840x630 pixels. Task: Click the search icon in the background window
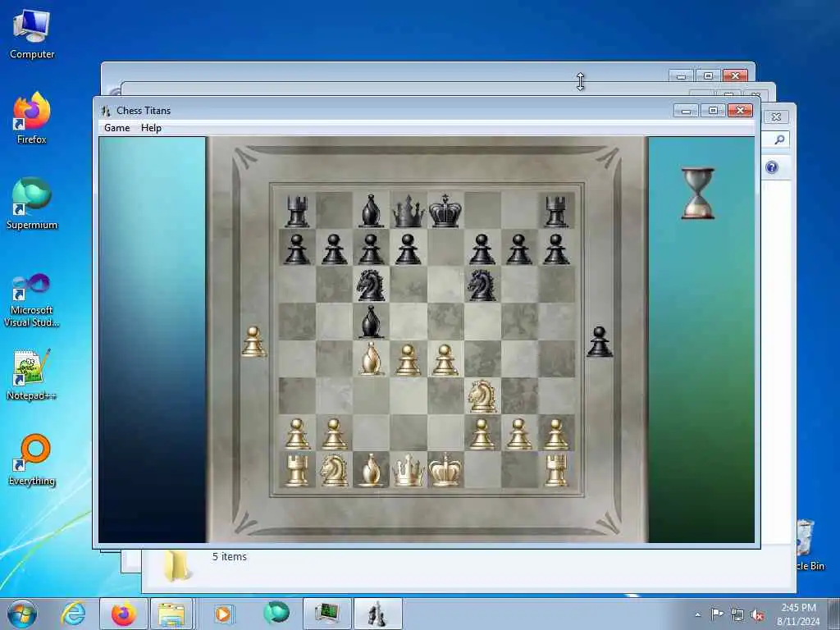pyautogui.click(x=779, y=139)
